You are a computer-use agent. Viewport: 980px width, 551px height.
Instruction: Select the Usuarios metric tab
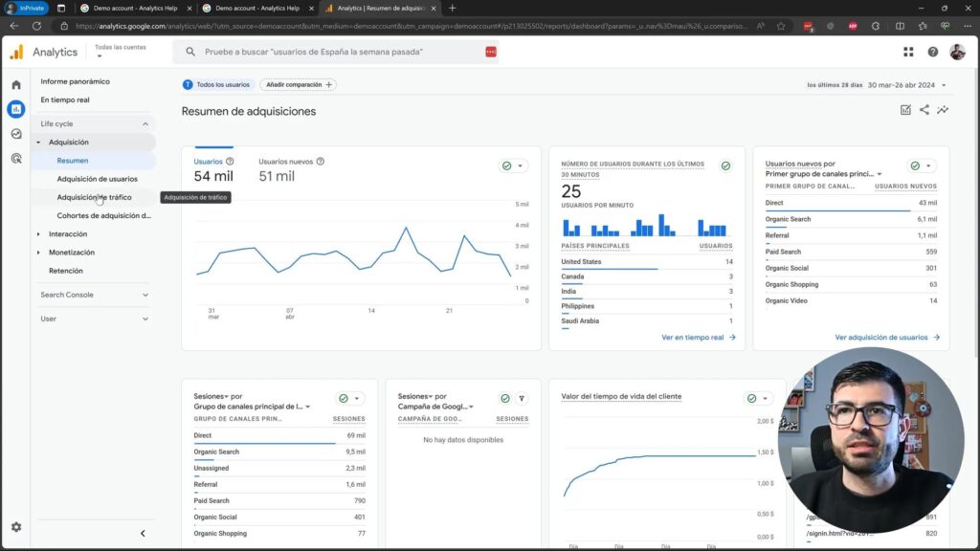(x=213, y=170)
